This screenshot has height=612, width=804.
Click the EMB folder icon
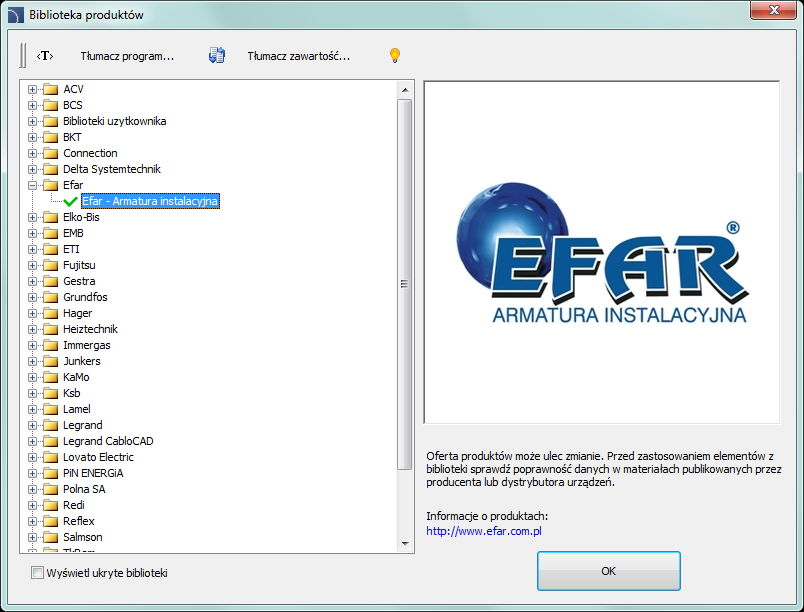pyautogui.click(x=50, y=233)
